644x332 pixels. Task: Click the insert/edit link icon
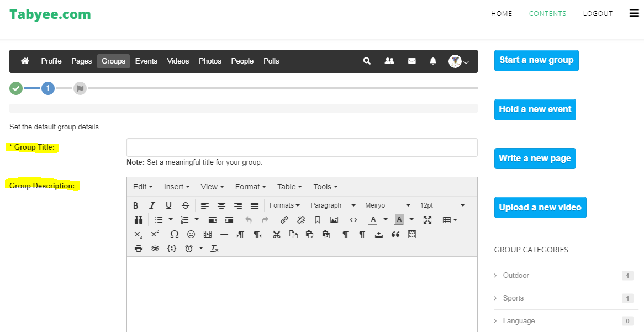(x=284, y=220)
